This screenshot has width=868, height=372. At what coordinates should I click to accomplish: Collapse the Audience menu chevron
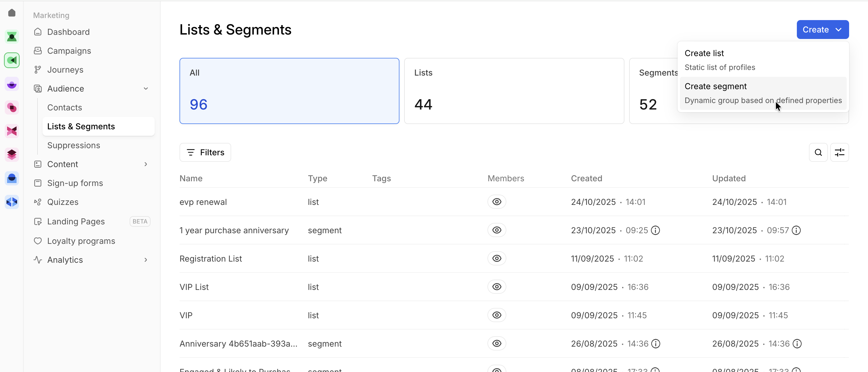click(146, 89)
